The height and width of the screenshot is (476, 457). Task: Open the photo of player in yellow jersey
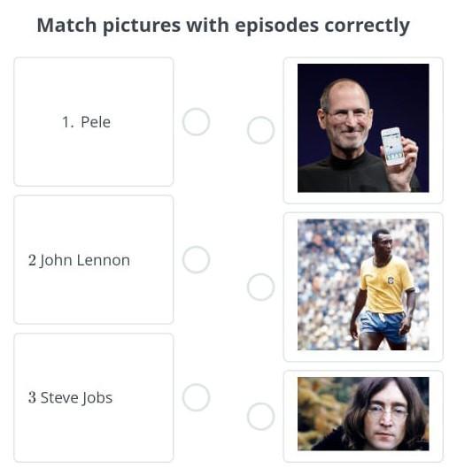point(363,284)
